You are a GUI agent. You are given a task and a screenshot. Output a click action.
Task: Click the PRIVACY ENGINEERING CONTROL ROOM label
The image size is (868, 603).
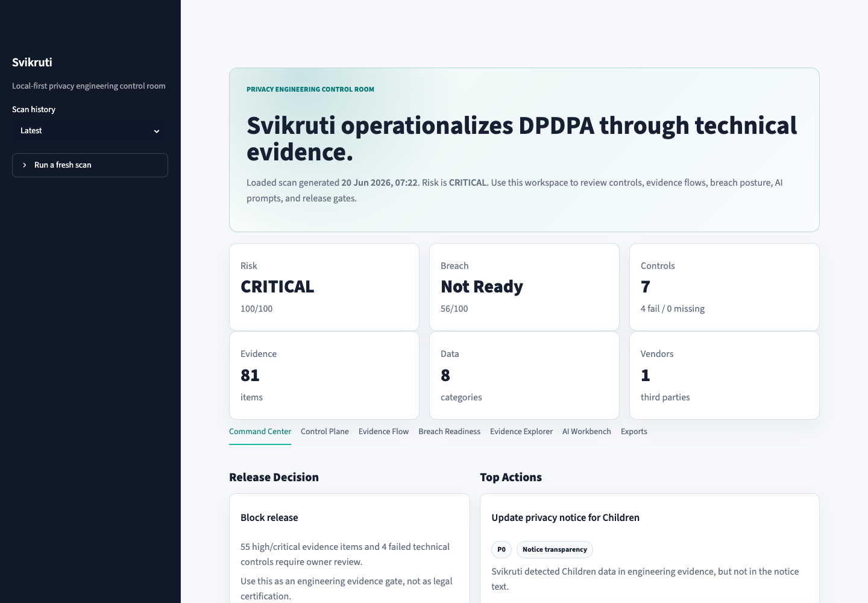click(x=310, y=89)
